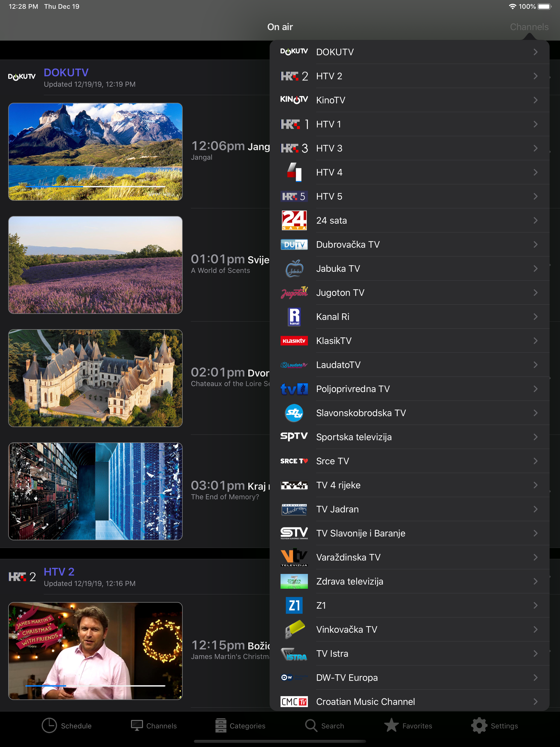
Task: Open the Favorites tab
Action: tap(408, 725)
